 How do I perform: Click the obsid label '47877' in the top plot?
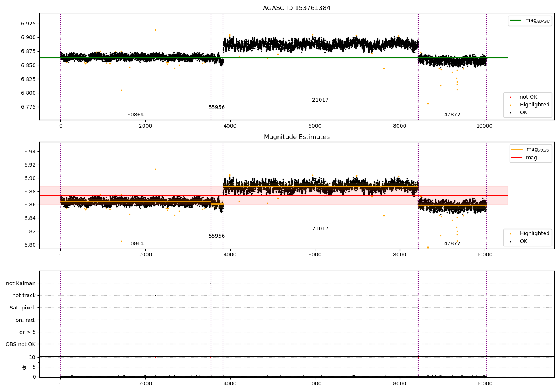(452, 115)
